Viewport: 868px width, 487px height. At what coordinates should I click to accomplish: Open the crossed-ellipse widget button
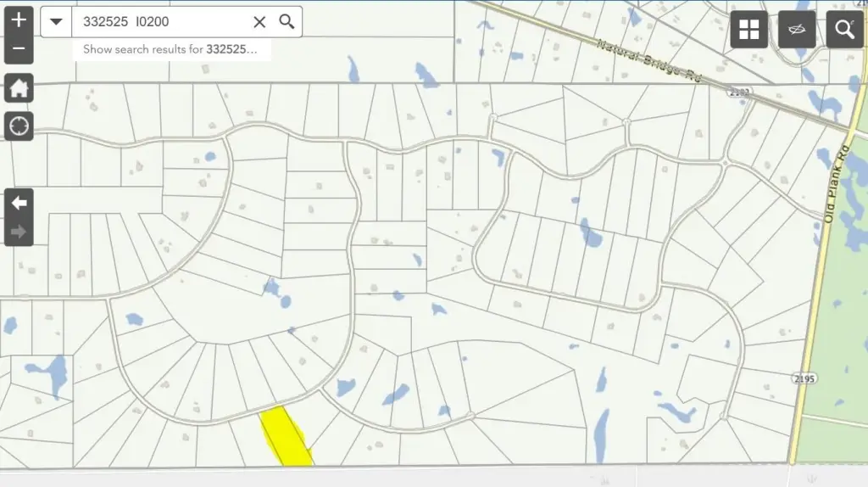[x=797, y=30]
